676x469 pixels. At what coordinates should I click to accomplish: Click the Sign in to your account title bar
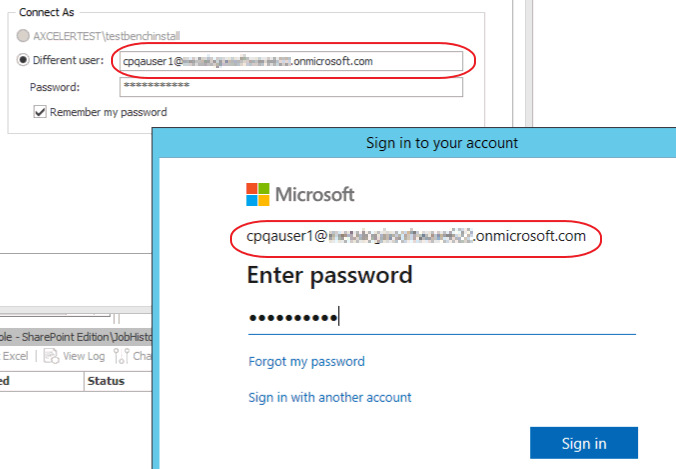click(440, 142)
